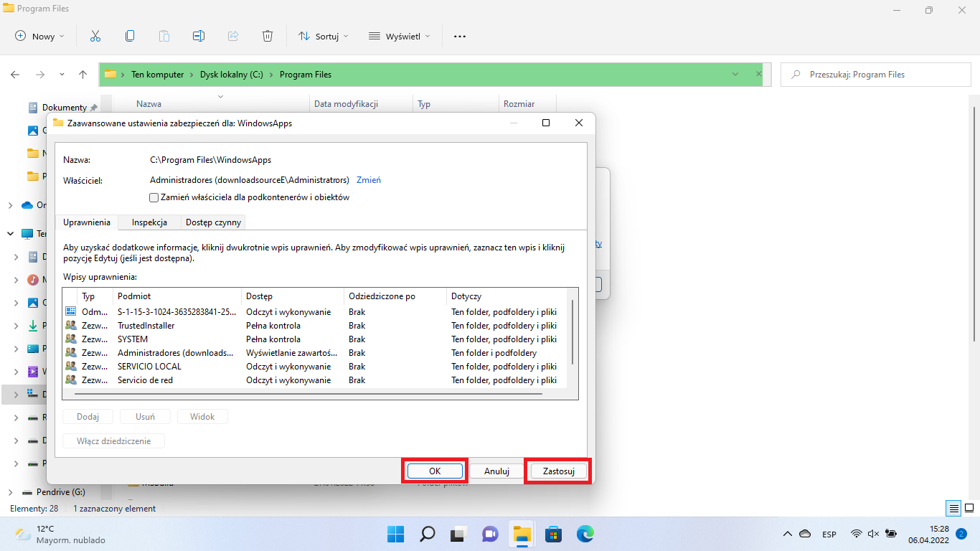Confirm with the OK button
This screenshot has height=551, width=980.
[435, 471]
